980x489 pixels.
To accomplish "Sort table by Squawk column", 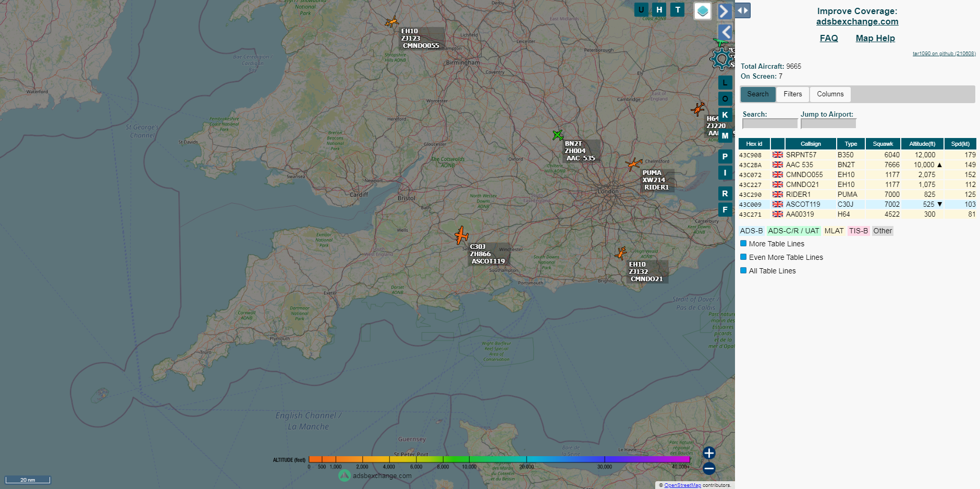I will pos(883,144).
